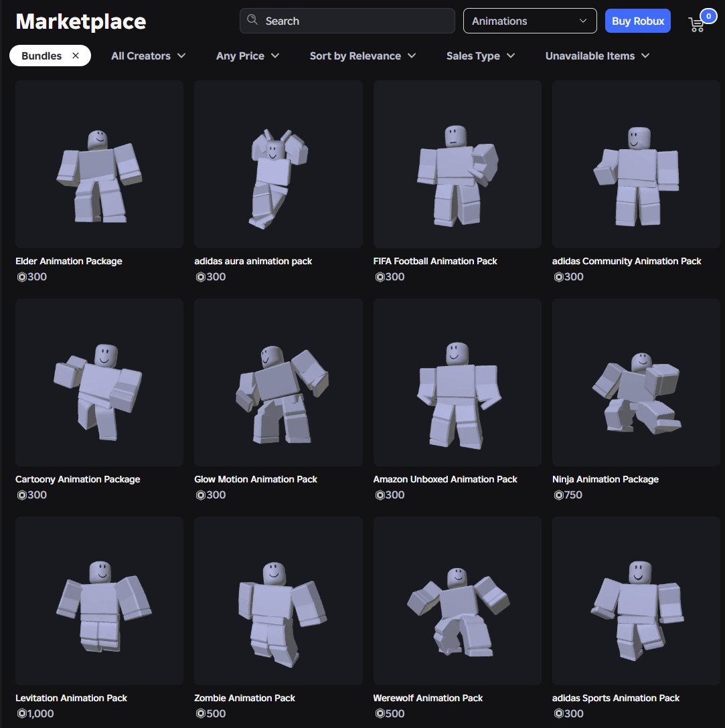725x728 pixels.
Task: Open the adidas aura animation pack thumbnail
Action: (x=278, y=165)
